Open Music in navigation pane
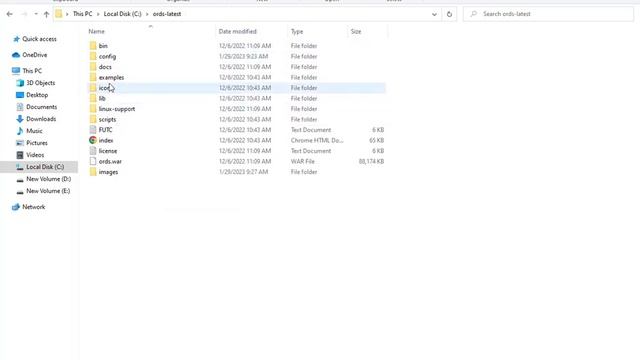The width and height of the screenshot is (640, 360). (34, 131)
